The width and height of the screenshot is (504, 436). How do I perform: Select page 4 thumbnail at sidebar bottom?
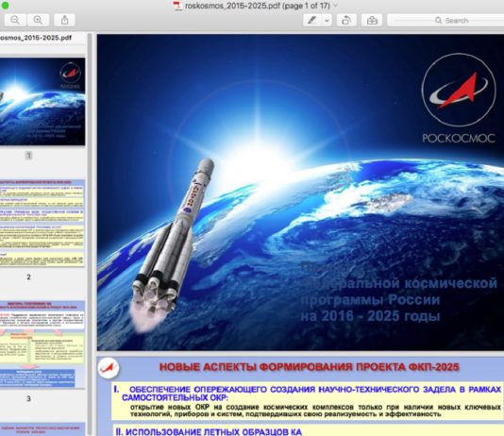point(42,429)
